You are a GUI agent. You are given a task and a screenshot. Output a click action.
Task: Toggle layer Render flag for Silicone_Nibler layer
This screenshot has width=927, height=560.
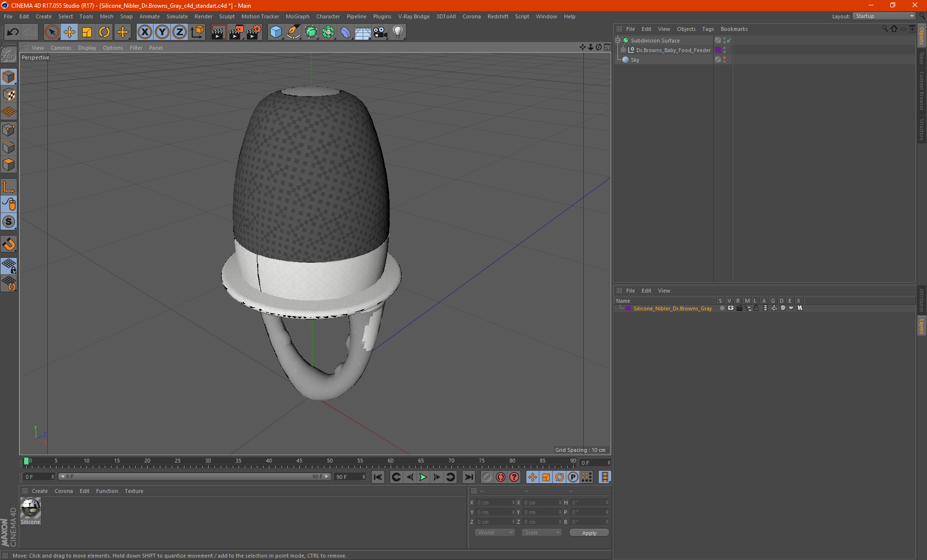[739, 308]
